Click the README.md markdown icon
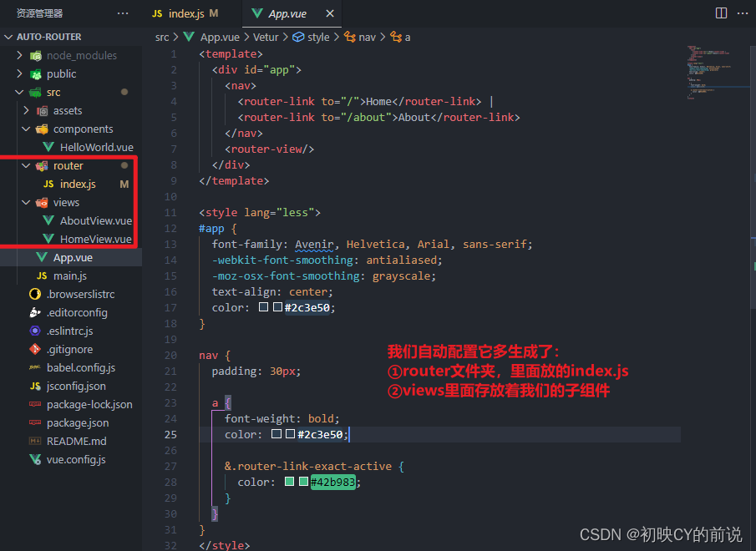The height and width of the screenshot is (551, 756). click(35, 441)
